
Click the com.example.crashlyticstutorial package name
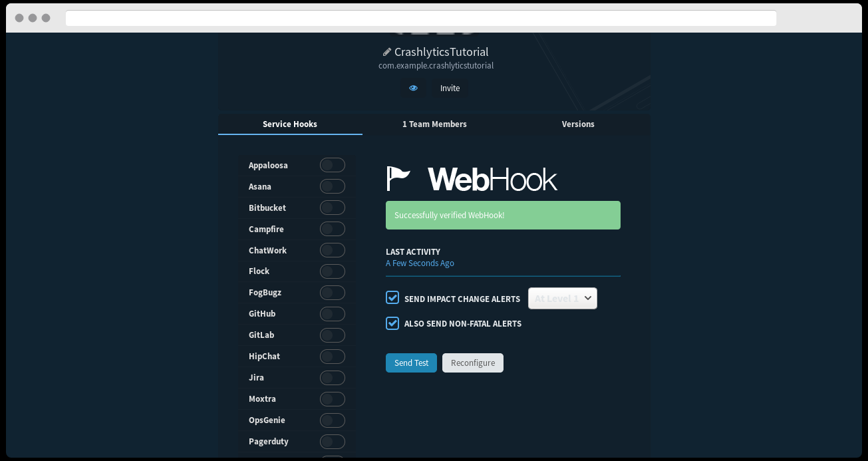[436, 66]
